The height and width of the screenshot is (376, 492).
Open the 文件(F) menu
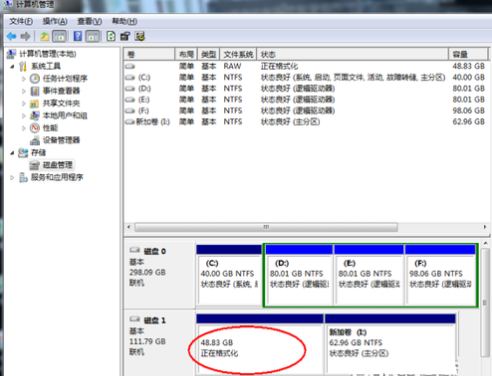point(21,21)
